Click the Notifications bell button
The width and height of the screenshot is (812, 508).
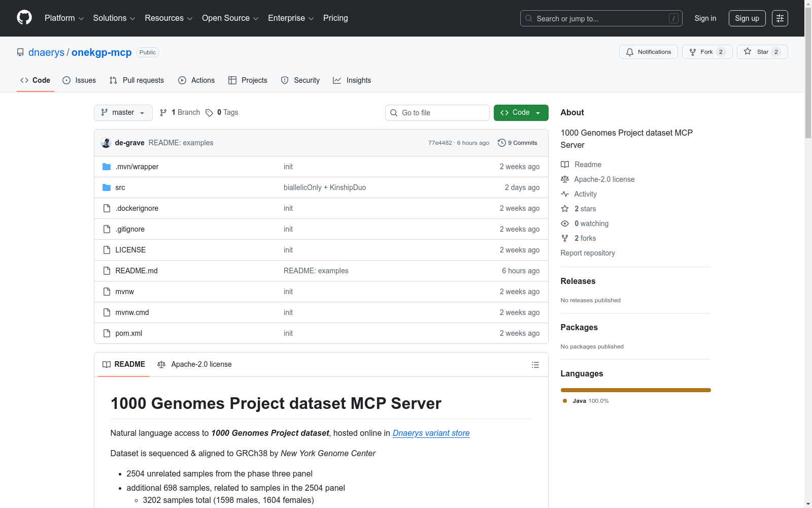(x=648, y=52)
